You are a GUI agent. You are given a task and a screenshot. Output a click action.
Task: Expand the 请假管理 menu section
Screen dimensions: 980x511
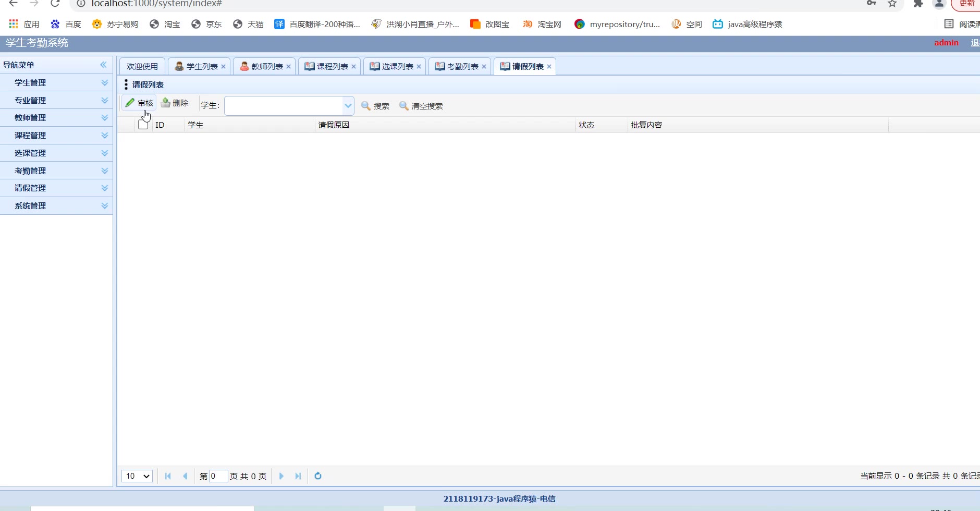[56, 188]
